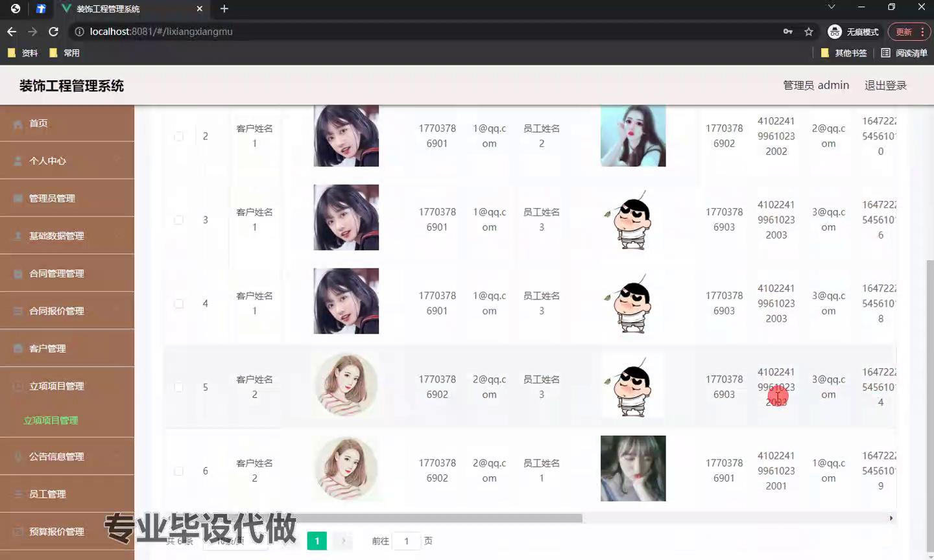Open the 阅读清单 reading list
Image resolution: width=934 pixels, height=560 pixels.
tap(904, 53)
